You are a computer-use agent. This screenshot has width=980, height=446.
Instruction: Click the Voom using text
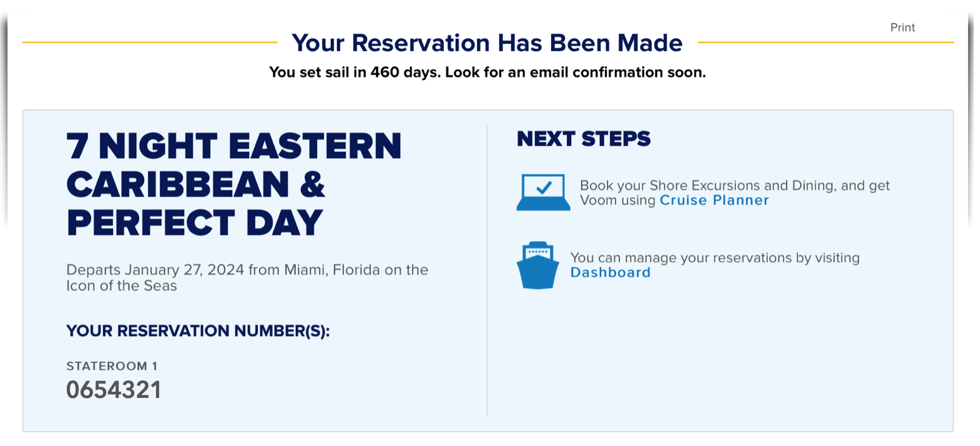[617, 201]
